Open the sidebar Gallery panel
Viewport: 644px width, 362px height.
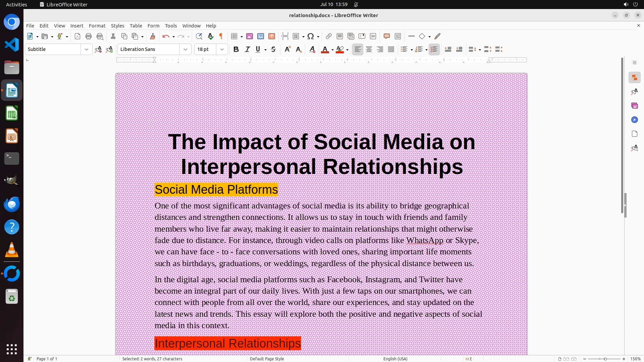634,106
